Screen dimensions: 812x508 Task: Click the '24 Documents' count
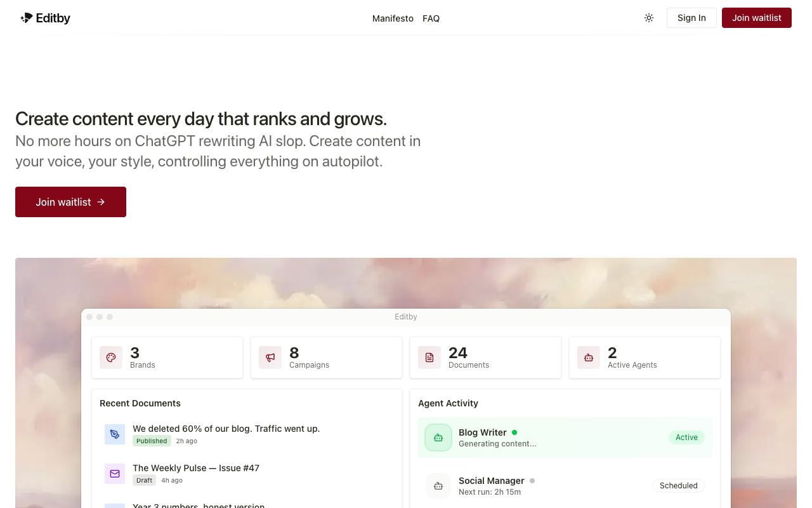[x=457, y=352]
